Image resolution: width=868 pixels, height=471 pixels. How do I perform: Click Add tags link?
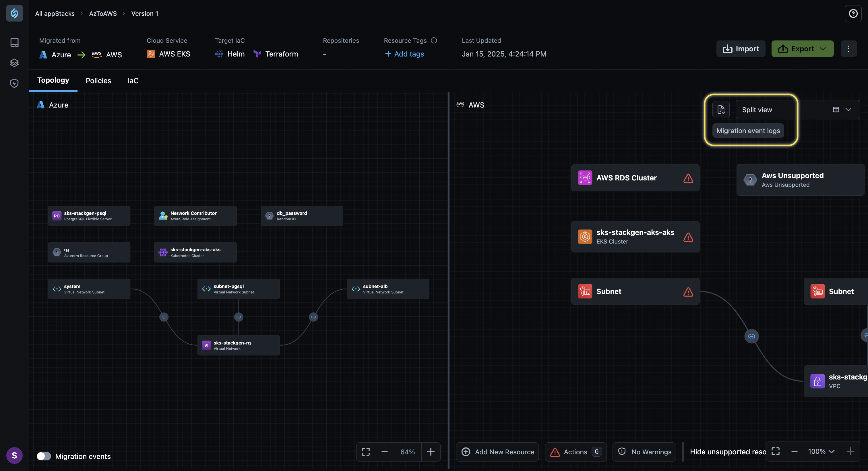pyautogui.click(x=404, y=54)
